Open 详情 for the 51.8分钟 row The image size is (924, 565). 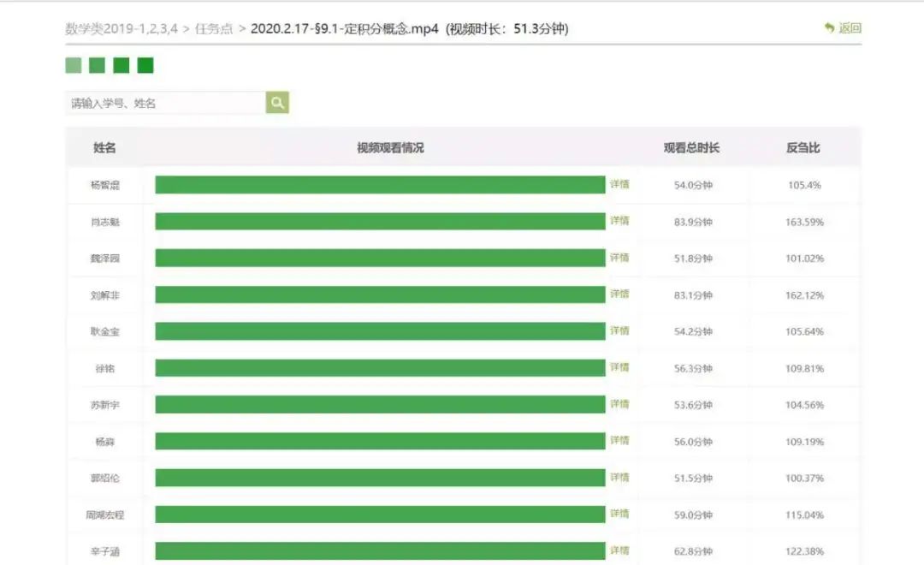[x=619, y=258]
